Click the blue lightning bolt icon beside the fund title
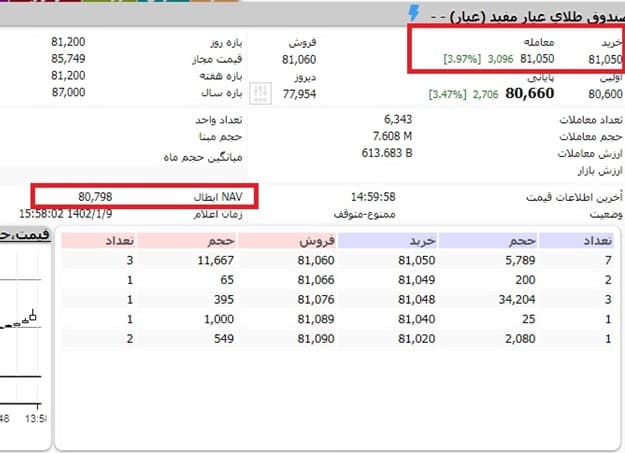Image resolution: width=625 pixels, height=453 pixels. point(414,13)
